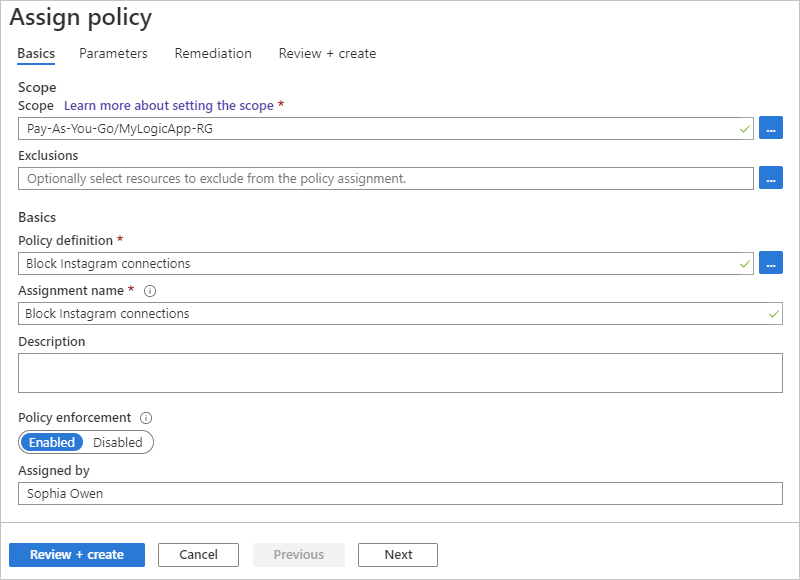Switch to the Basics tab
Image resolution: width=800 pixels, height=580 pixels.
36,54
